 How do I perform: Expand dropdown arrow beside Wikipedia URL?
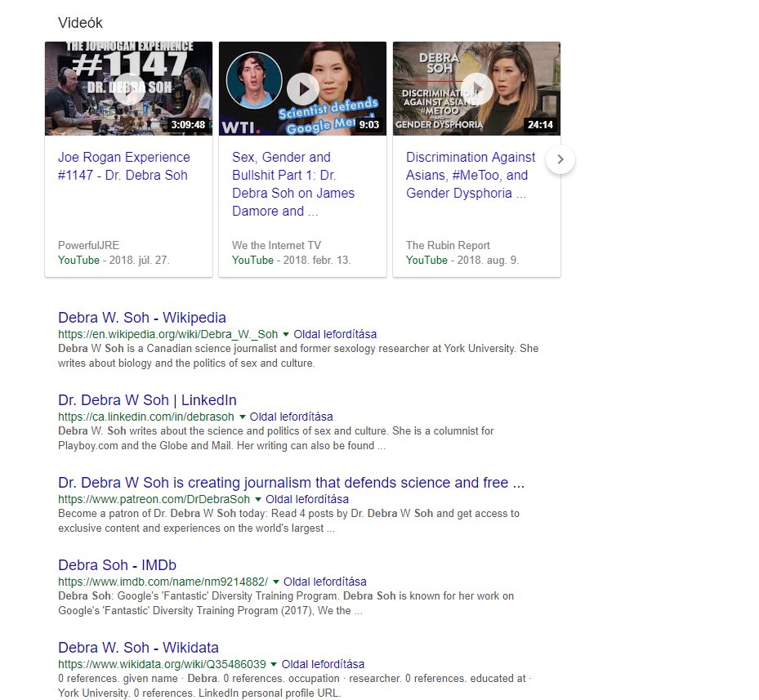pyautogui.click(x=286, y=335)
